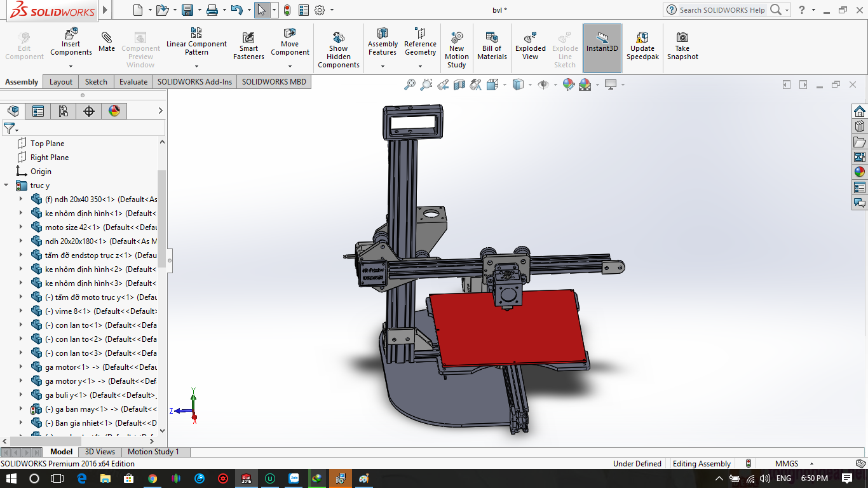Click the Zoom to Area magnifier
The height and width of the screenshot is (488, 868).
tap(426, 85)
